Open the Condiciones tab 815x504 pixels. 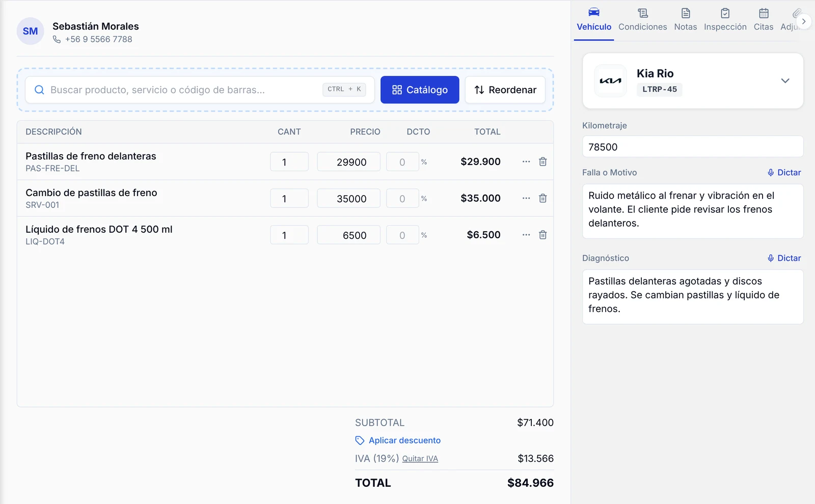642,20
